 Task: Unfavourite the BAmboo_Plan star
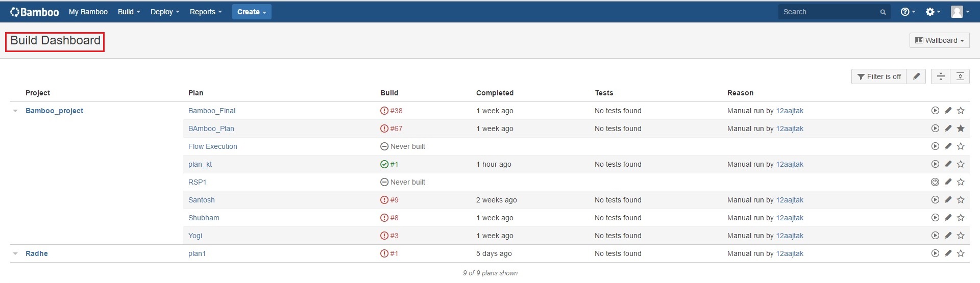coord(961,128)
